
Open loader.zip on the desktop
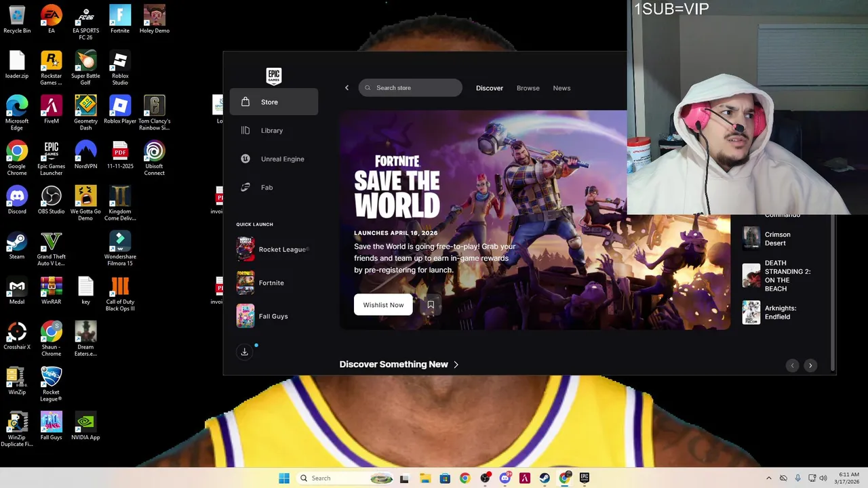(17, 66)
